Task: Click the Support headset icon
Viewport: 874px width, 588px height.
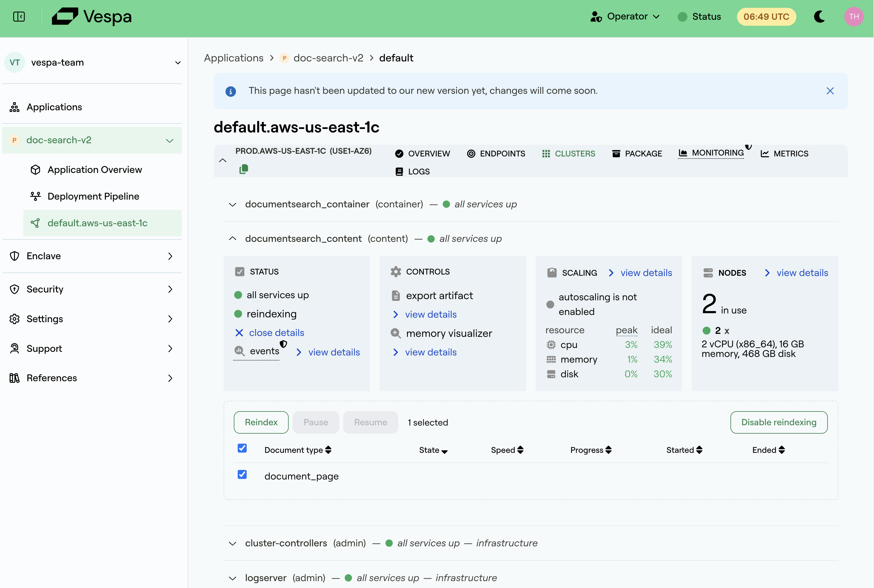Action: (x=14, y=348)
